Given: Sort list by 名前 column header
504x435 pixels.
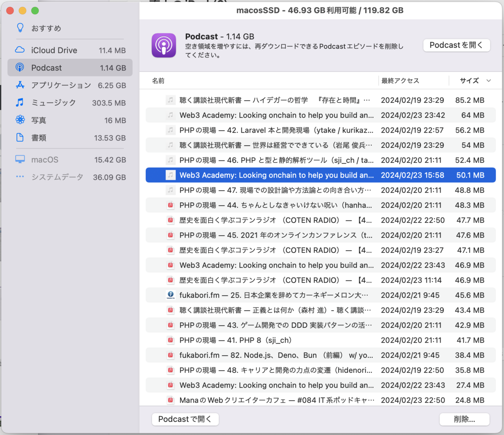Looking at the screenshot, I should point(158,81).
